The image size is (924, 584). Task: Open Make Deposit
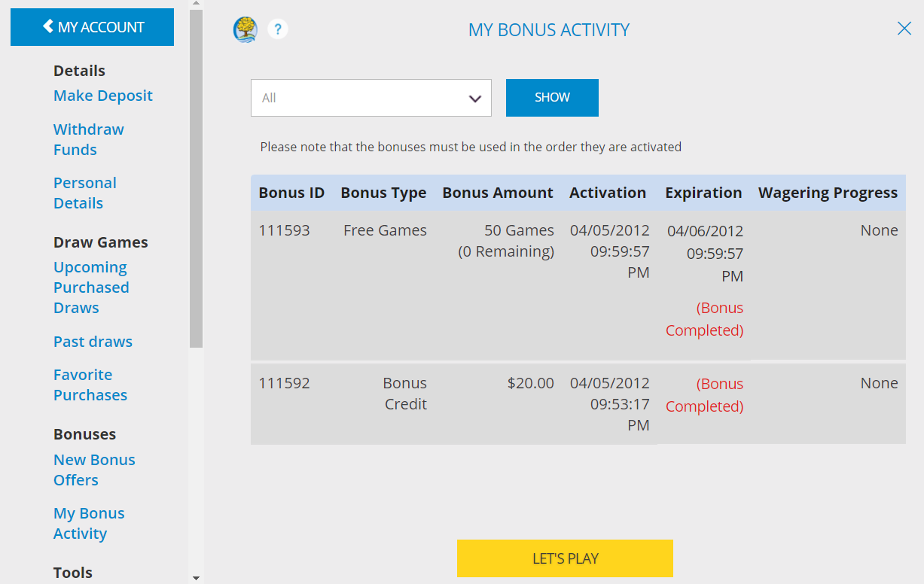click(102, 96)
